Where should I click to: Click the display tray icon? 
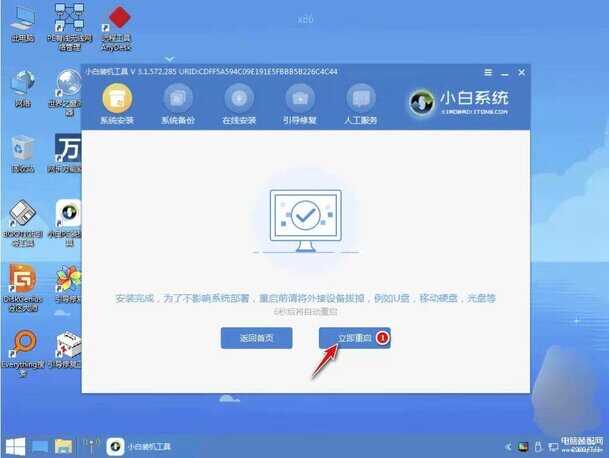coord(523,447)
